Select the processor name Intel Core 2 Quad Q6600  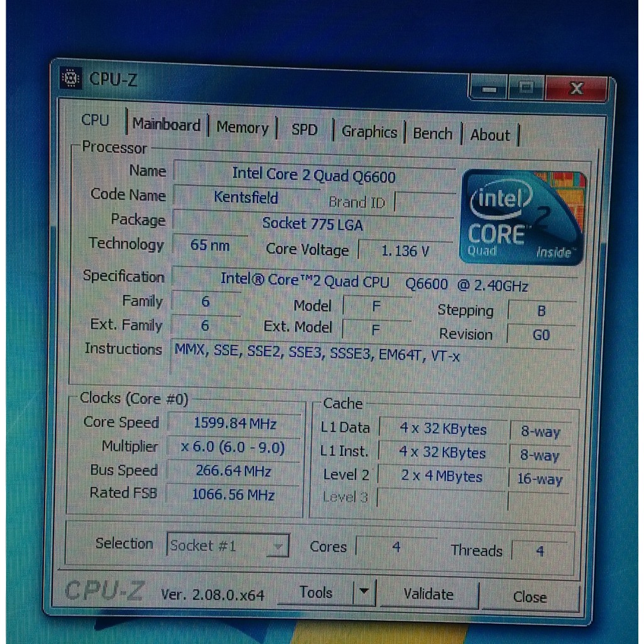click(x=314, y=175)
